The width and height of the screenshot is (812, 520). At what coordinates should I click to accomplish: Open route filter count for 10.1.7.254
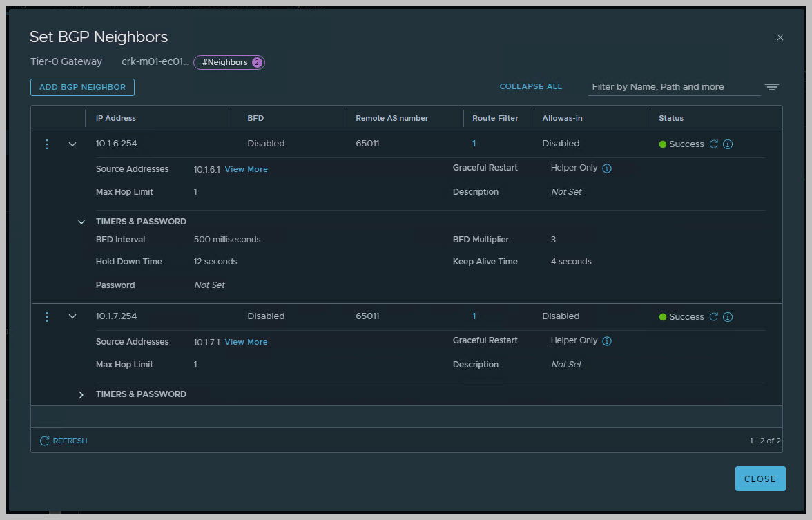coord(474,316)
